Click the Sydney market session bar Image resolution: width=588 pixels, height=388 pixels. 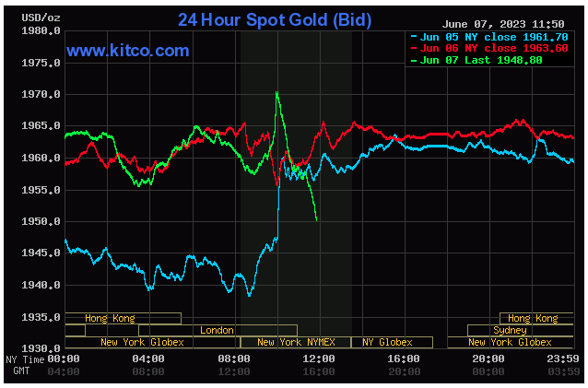[510, 330]
